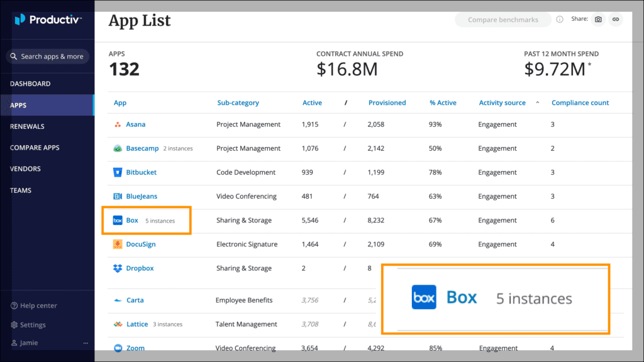Click the "93%" active value for Asana
Image resolution: width=644 pixels, height=362 pixels.
pos(435,124)
